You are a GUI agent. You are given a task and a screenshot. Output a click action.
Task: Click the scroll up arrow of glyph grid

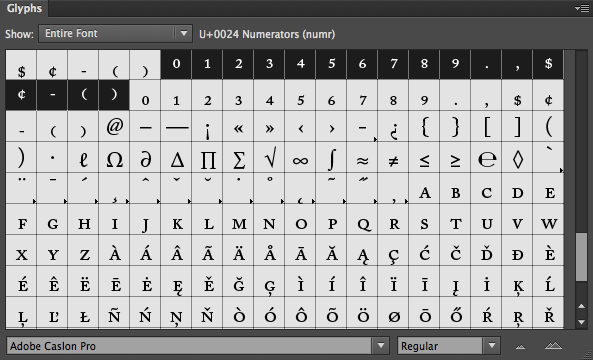[x=582, y=306]
